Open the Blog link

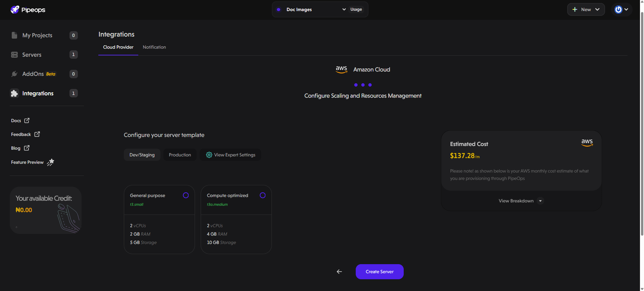click(16, 148)
